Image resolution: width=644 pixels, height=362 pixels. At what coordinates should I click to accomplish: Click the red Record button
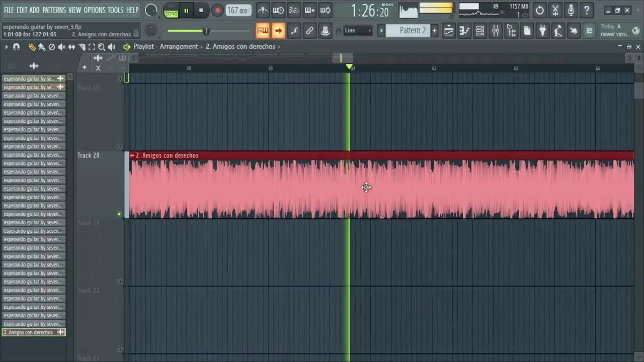217,10
